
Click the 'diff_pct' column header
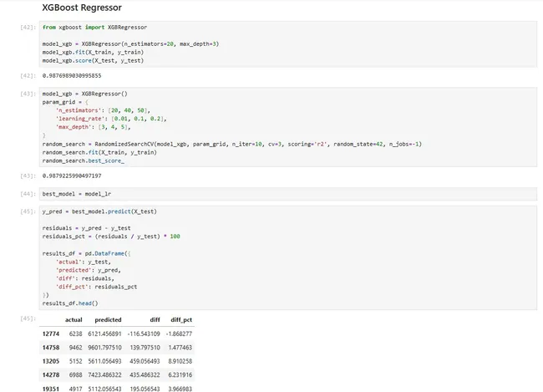(181, 320)
